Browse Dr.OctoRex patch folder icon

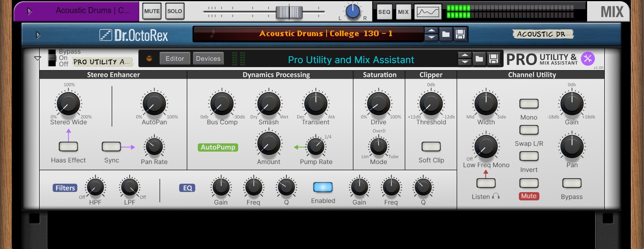click(x=446, y=34)
